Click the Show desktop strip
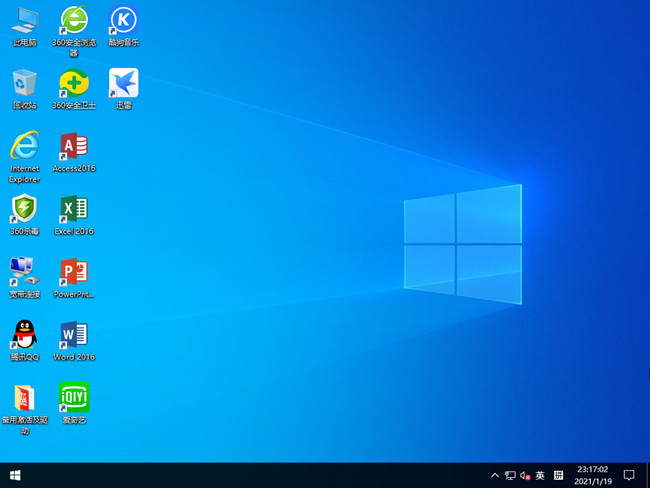The width and height of the screenshot is (650, 488). [648, 476]
